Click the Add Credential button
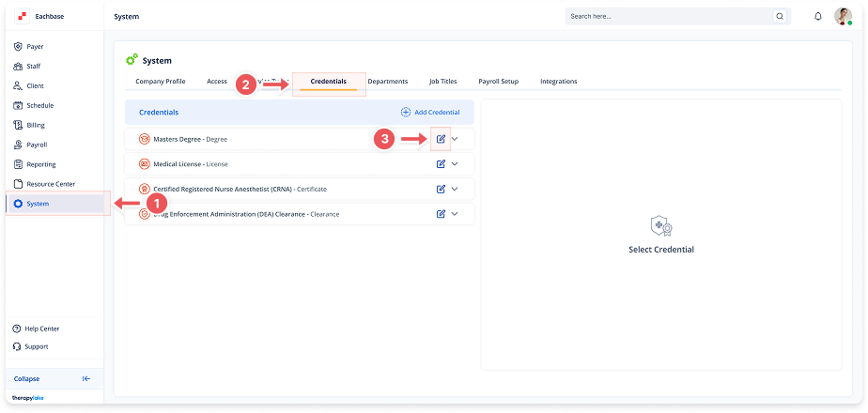868x413 pixels. 430,113
